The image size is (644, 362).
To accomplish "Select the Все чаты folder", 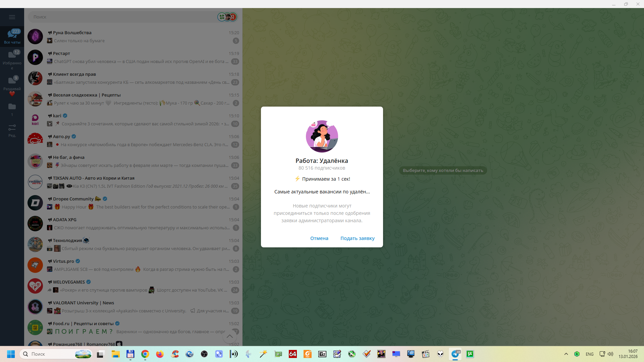I will (x=12, y=36).
